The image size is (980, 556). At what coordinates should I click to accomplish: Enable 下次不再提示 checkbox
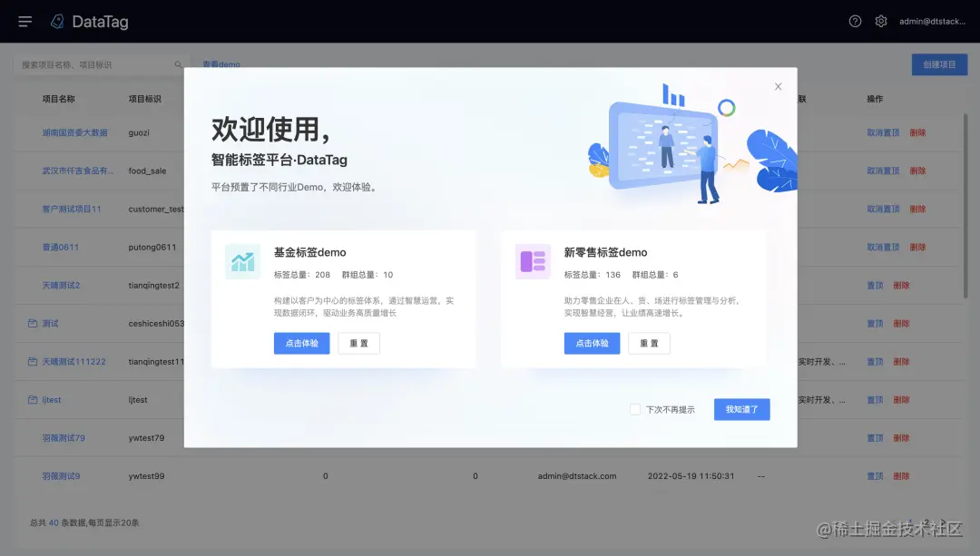[635, 409]
